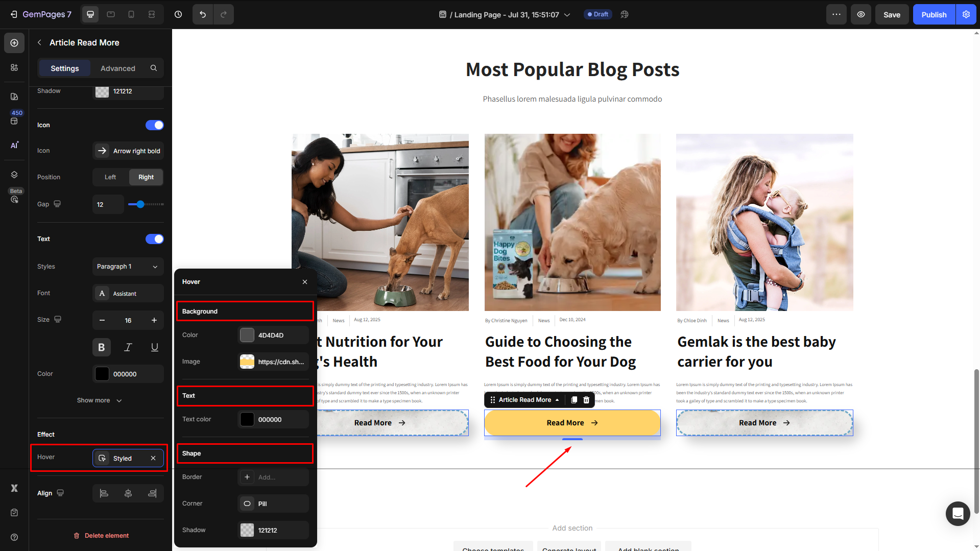Click the GemPages exit editor icon
Viewport: 980px width, 551px height.
[x=14, y=14]
